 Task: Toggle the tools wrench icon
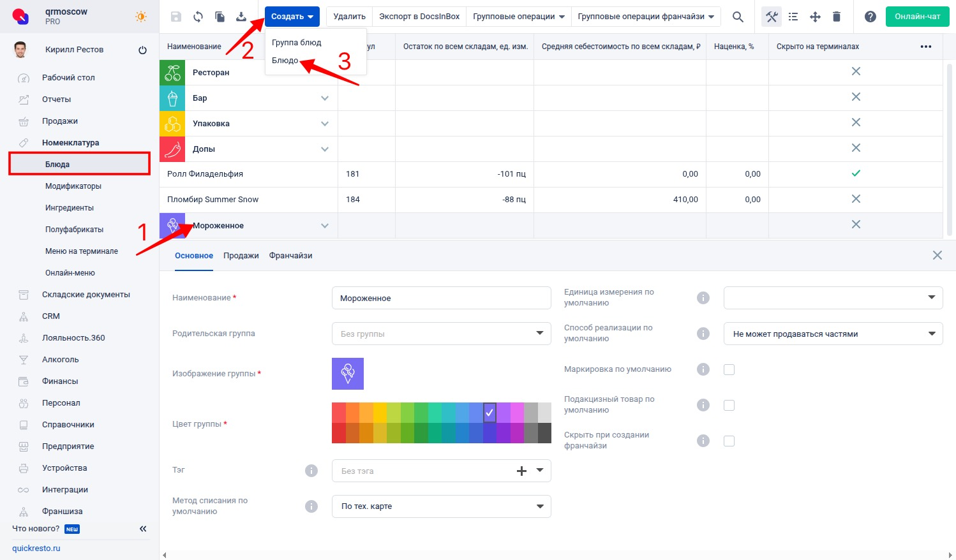tap(772, 17)
